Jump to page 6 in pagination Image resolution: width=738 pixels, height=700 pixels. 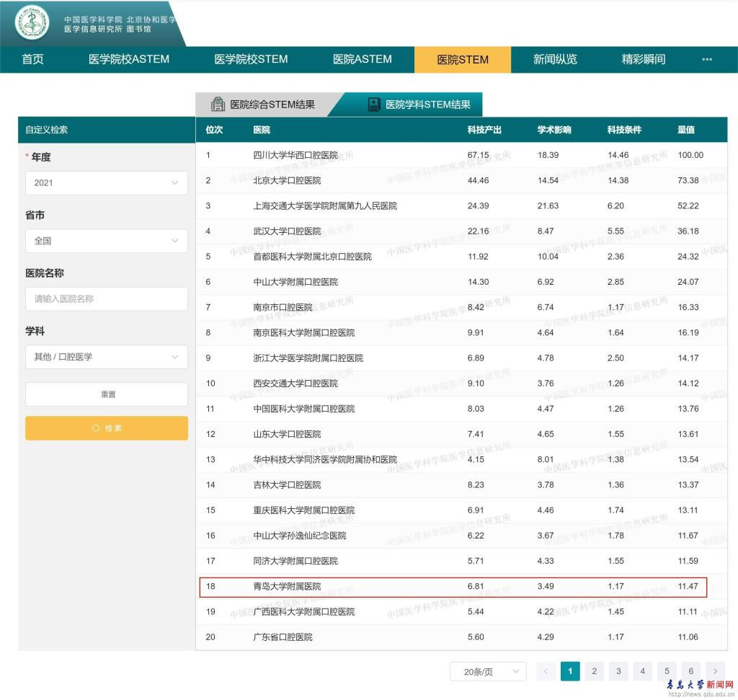[690, 671]
